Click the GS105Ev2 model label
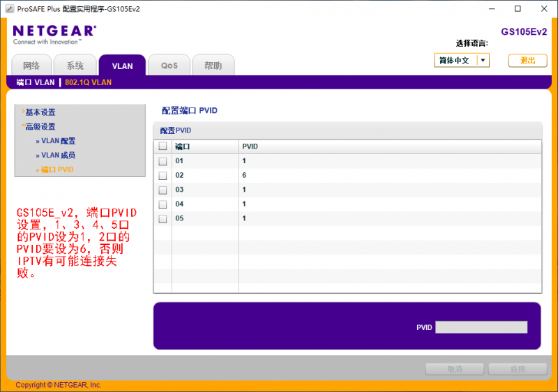 524,31
